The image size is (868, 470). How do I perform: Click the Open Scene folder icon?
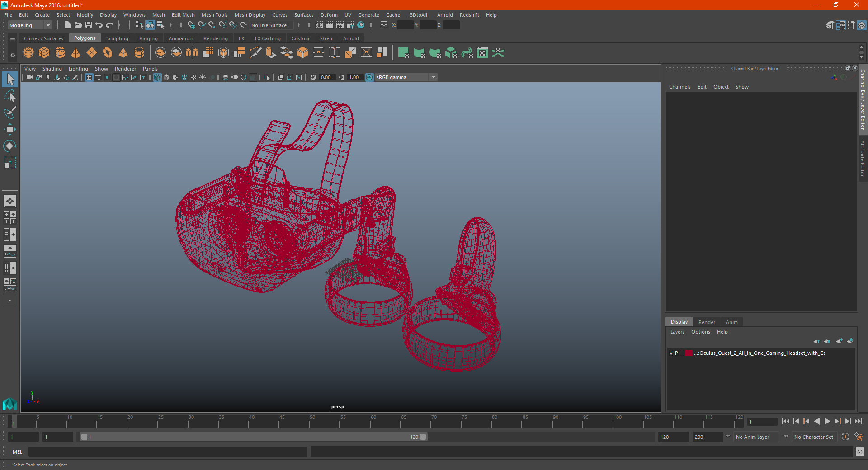(x=78, y=25)
